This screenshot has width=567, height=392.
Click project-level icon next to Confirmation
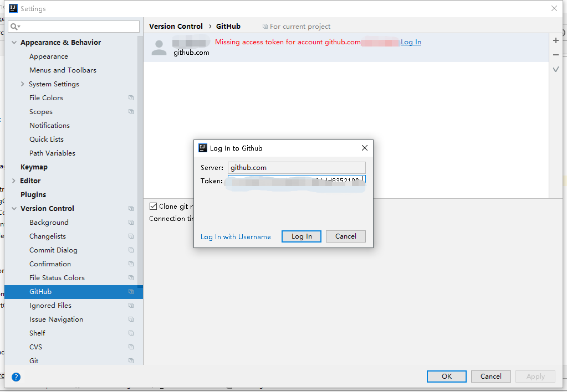click(x=131, y=264)
